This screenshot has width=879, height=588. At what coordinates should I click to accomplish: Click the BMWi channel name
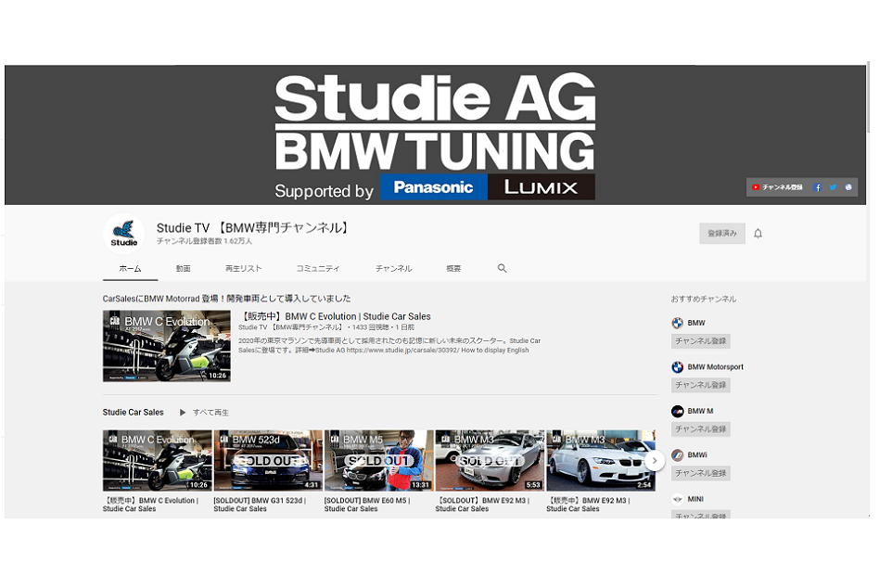697,455
